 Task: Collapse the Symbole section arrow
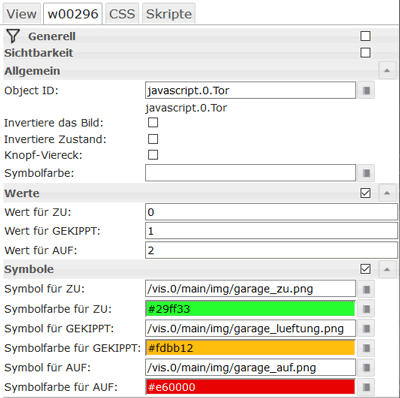(387, 269)
